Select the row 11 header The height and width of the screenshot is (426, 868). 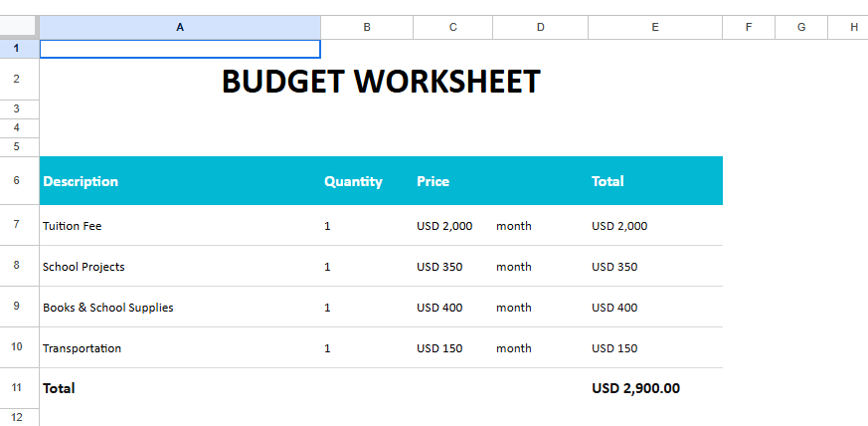17,388
